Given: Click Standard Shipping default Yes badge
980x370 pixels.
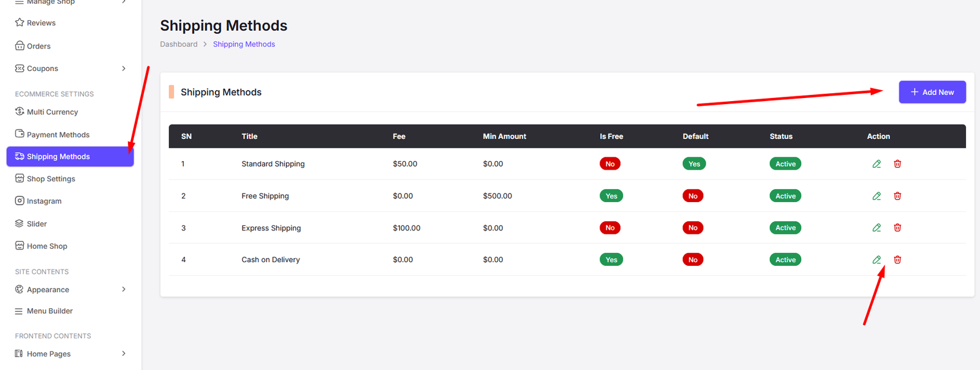Looking at the screenshot, I should (x=694, y=164).
